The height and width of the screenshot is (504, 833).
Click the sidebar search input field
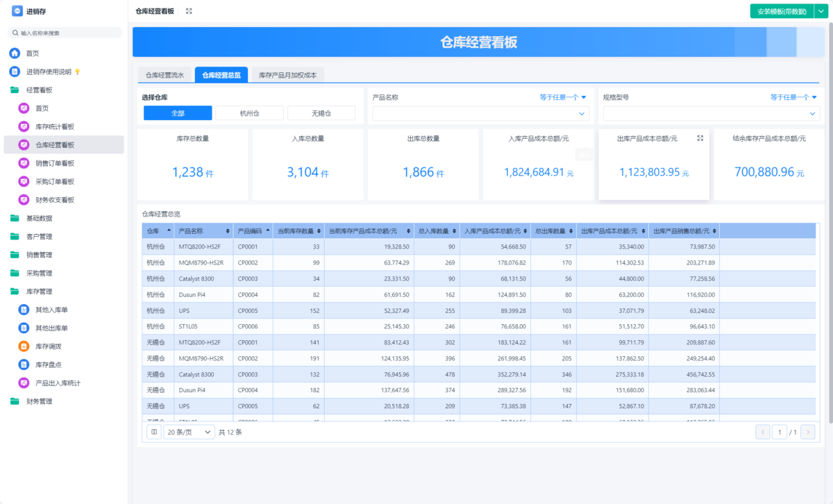point(65,33)
